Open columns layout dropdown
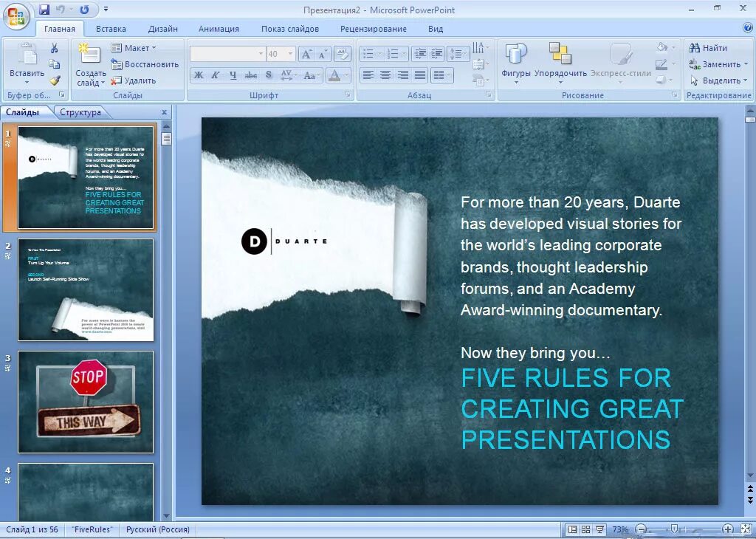This screenshot has height=539, width=756. pyautogui.click(x=441, y=75)
